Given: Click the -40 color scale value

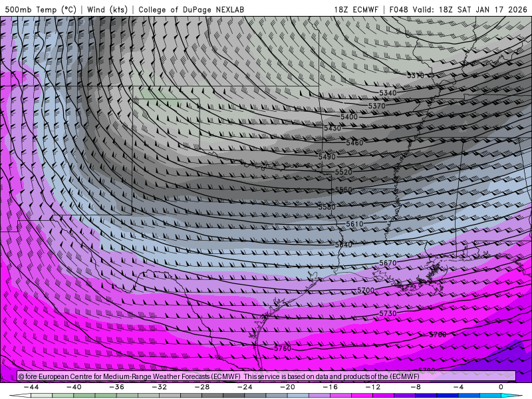Looking at the screenshot, I should [x=74, y=387].
